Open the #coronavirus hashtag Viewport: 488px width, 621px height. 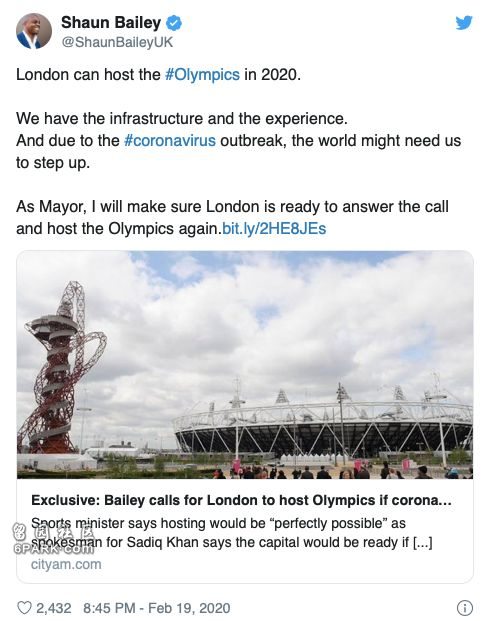[170, 141]
